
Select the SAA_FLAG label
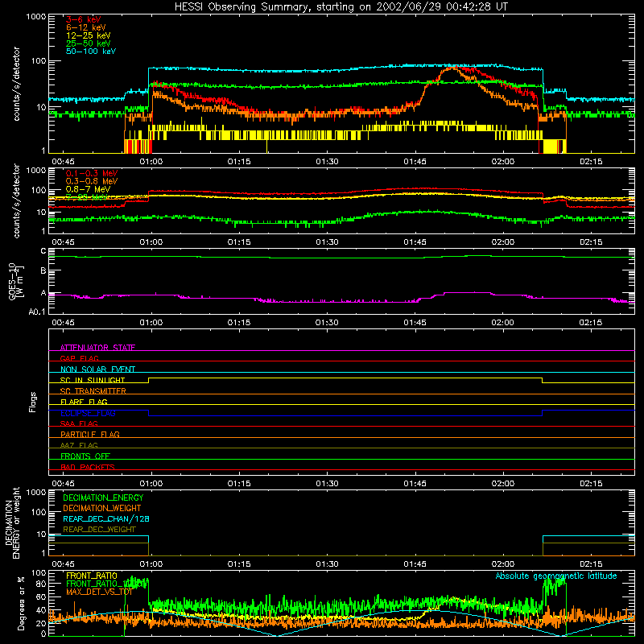(79, 423)
